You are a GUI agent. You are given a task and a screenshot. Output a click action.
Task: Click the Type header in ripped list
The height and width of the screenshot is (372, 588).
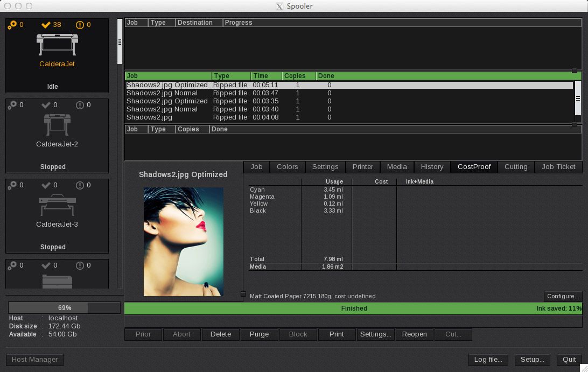[231, 76]
